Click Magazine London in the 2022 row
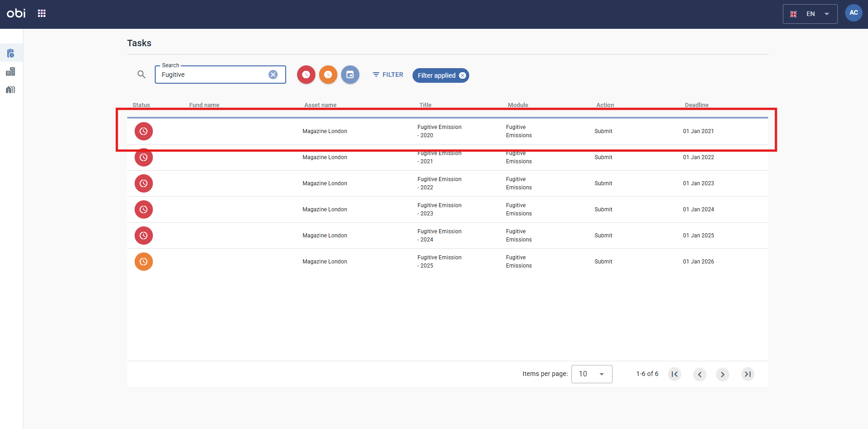868x429 pixels. coord(325,183)
